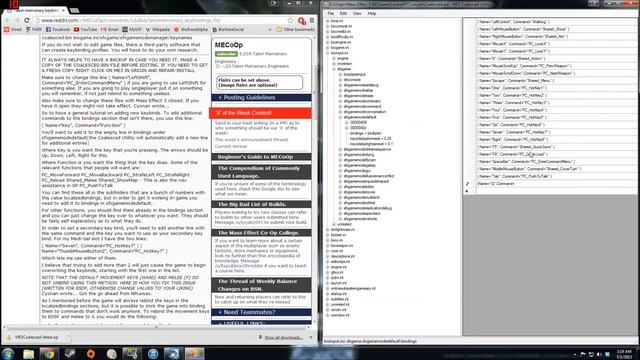Open the Facebook bookmark
The width and height of the screenshot is (640, 360).
(x=58, y=29)
